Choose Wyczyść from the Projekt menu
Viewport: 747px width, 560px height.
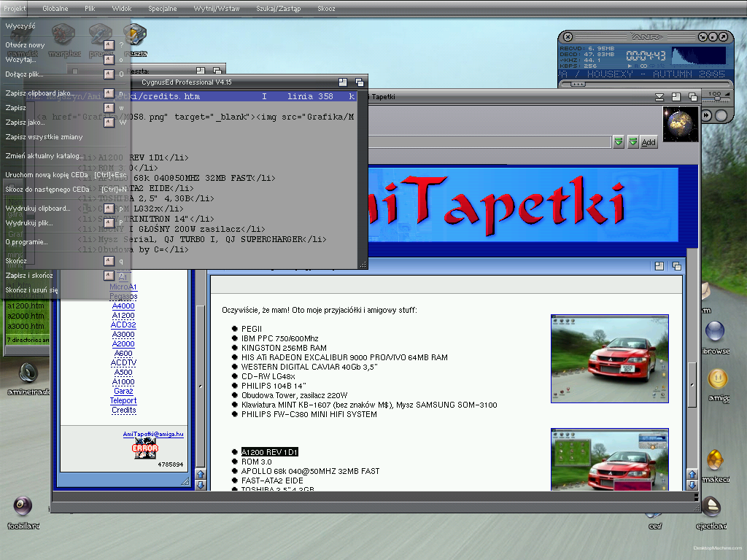(65, 26)
